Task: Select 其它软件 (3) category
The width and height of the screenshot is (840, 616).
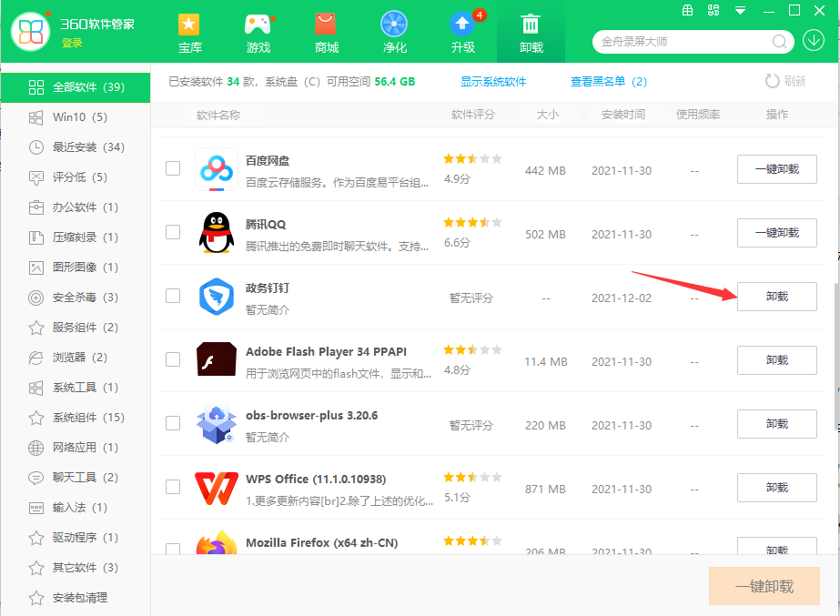Action: 76,567
